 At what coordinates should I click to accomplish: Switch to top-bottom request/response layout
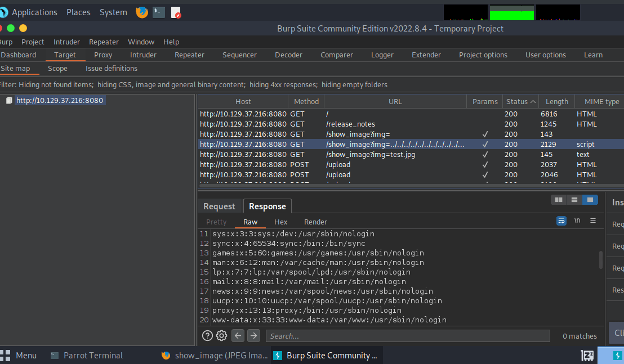point(574,200)
